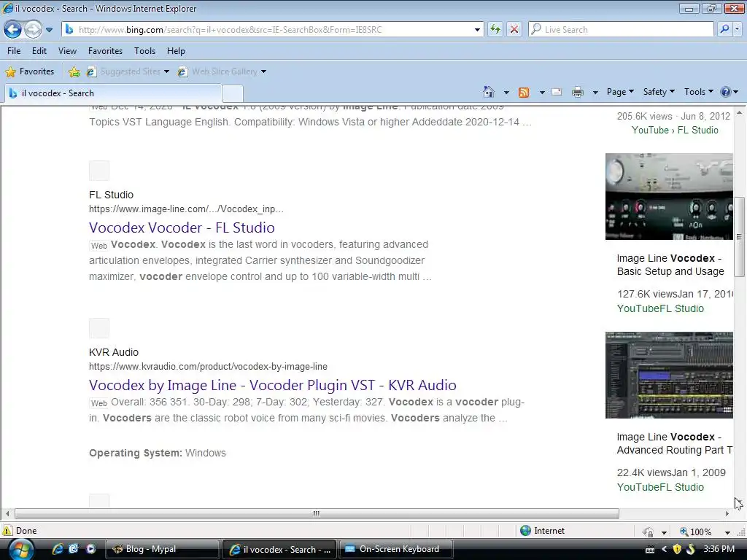Launch Windows Media Player quick launch icon
The image size is (747, 560).
[x=90, y=549]
